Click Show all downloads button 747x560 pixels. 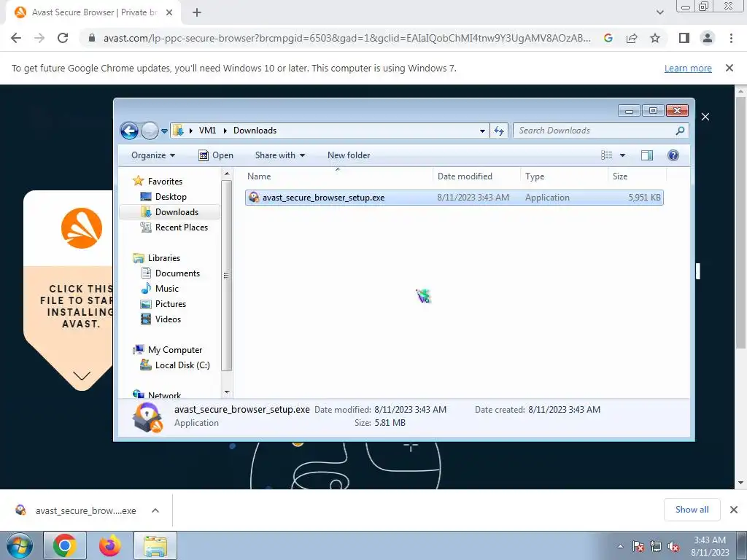692,510
